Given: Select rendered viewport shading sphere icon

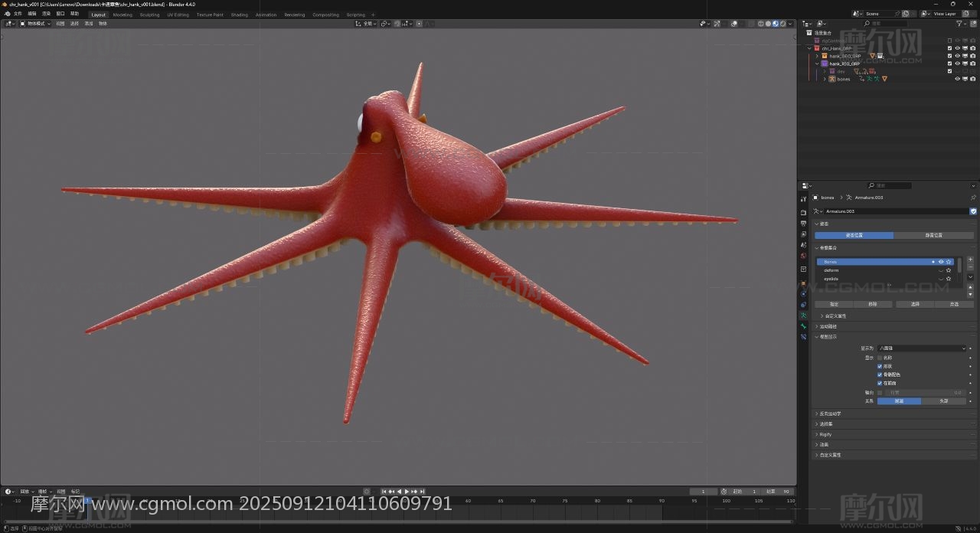Looking at the screenshot, I should click(782, 24).
